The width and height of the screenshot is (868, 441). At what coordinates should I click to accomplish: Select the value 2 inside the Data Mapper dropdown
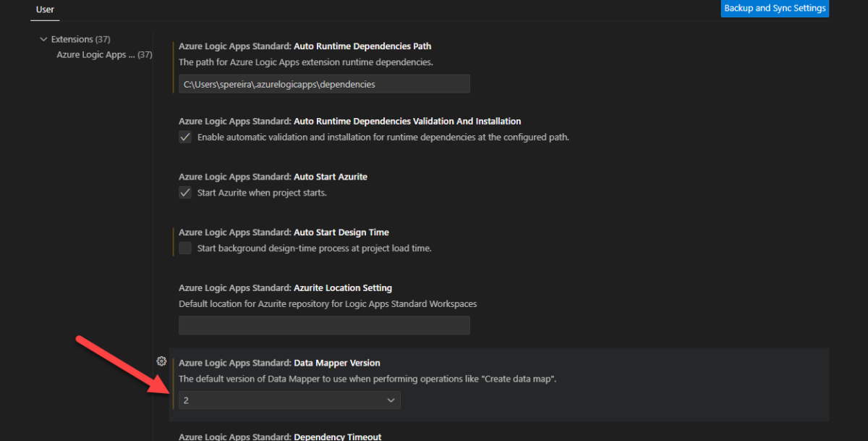coord(187,400)
